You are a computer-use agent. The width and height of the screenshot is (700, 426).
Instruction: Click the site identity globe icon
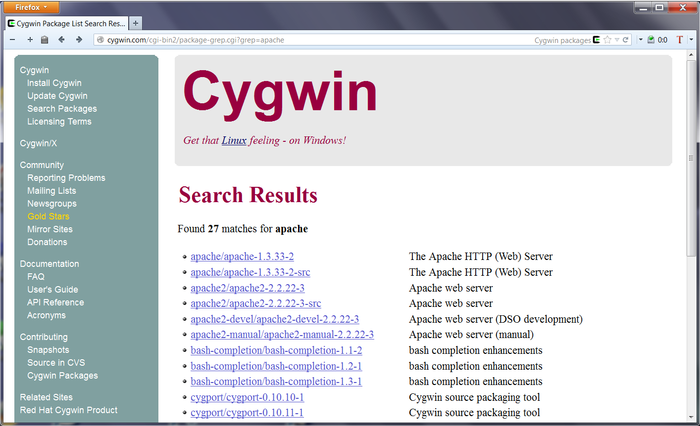[x=100, y=40]
